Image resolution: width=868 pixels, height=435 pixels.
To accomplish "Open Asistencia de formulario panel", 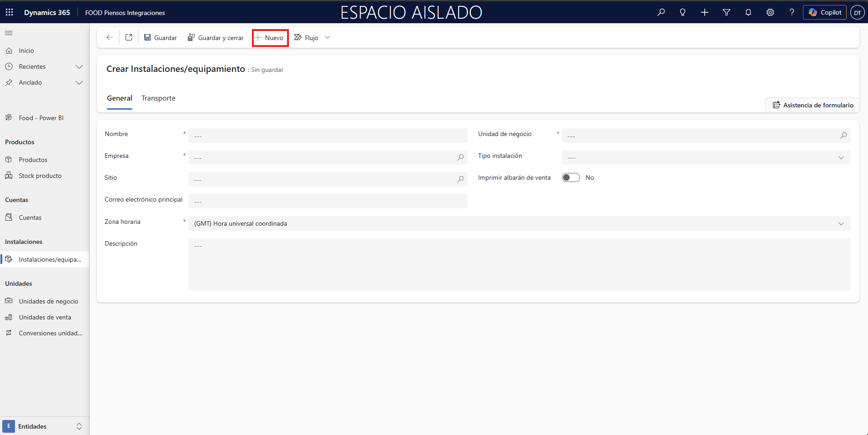I will (x=812, y=105).
